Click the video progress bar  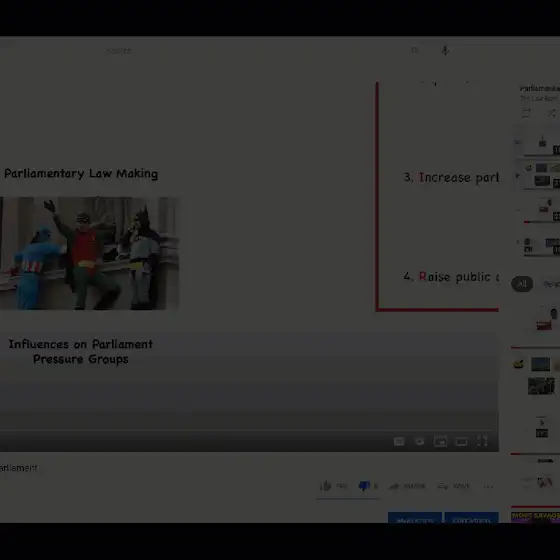[x=249, y=430]
